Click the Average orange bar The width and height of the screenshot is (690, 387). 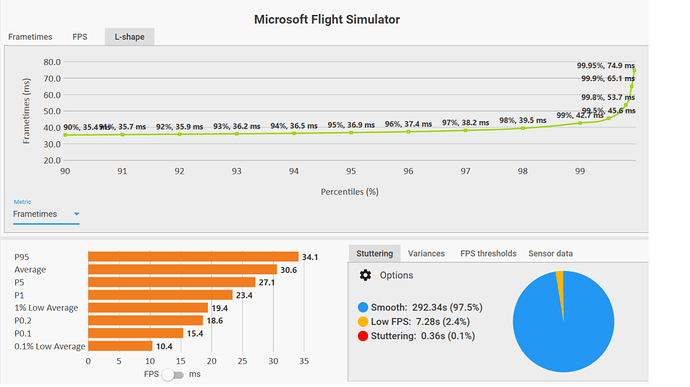click(x=183, y=269)
